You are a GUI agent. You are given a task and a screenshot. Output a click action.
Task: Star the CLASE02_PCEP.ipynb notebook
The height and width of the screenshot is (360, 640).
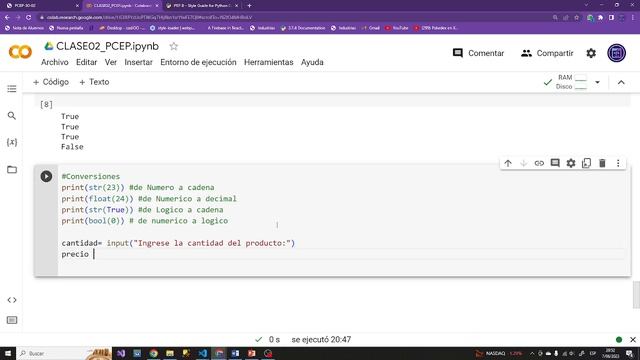(174, 47)
